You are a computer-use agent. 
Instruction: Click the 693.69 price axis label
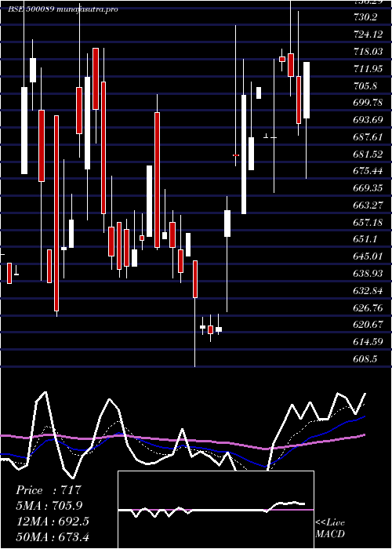coord(368,120)
